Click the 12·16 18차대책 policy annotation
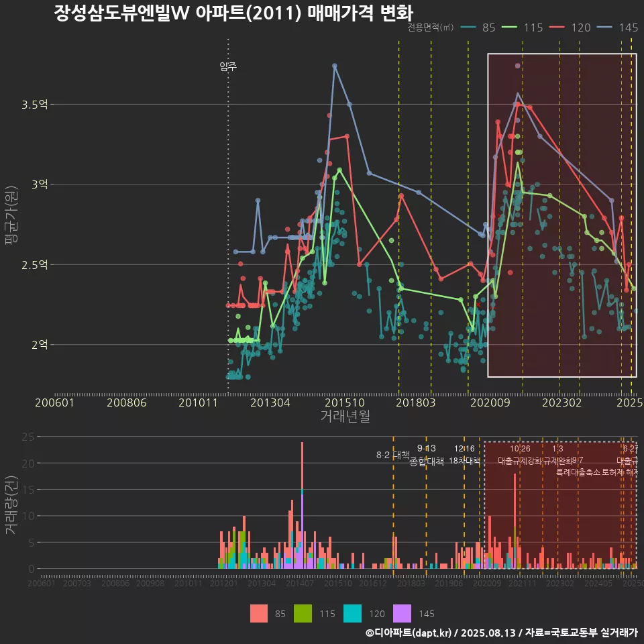644x644 pixels. pyautogui.click(x=464, y=455)
